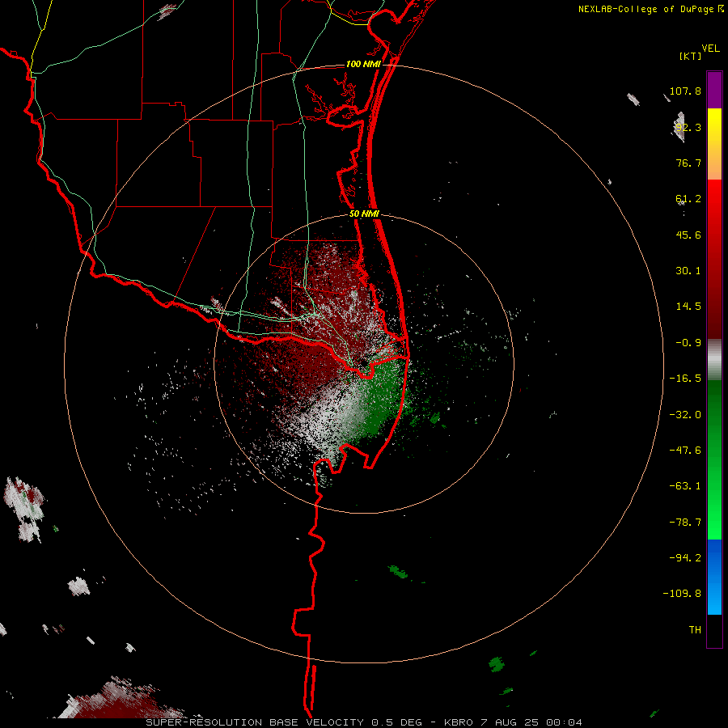Click the 76.7 legend value
The height and width of the screenshot is (728, 728).
click(688, 163)
